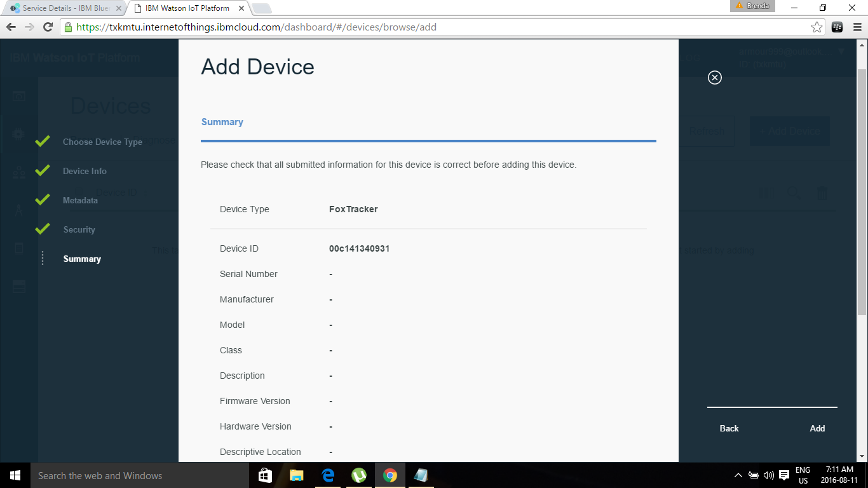Click the Summary tab heading

[222, 122]
